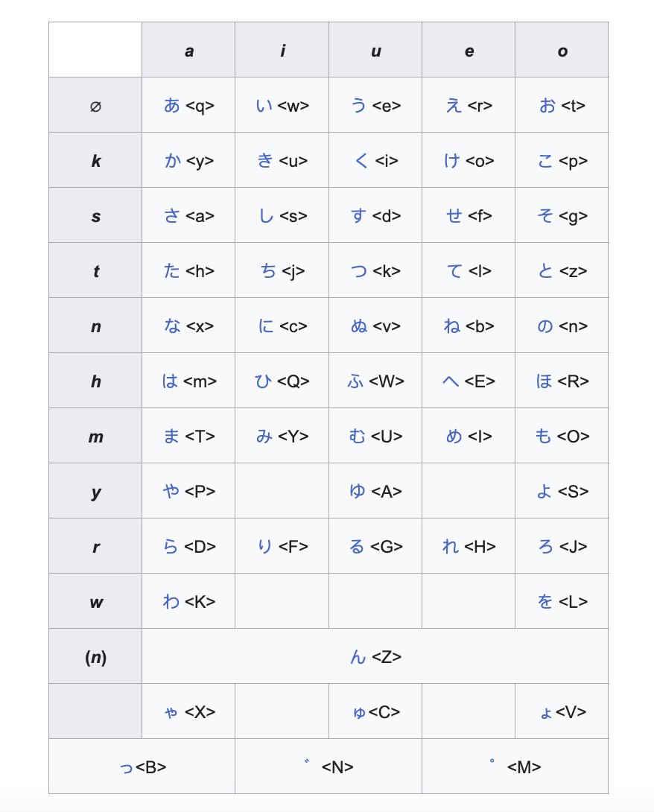This screenshot has height=812, width=654.
Task: Click the small っ link by <B>
Action: click(x=127, y=767)
